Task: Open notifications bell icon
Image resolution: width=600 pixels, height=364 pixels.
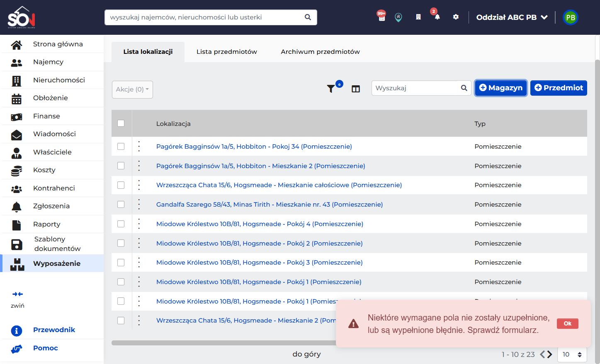Action: click(x=437, y=17)
